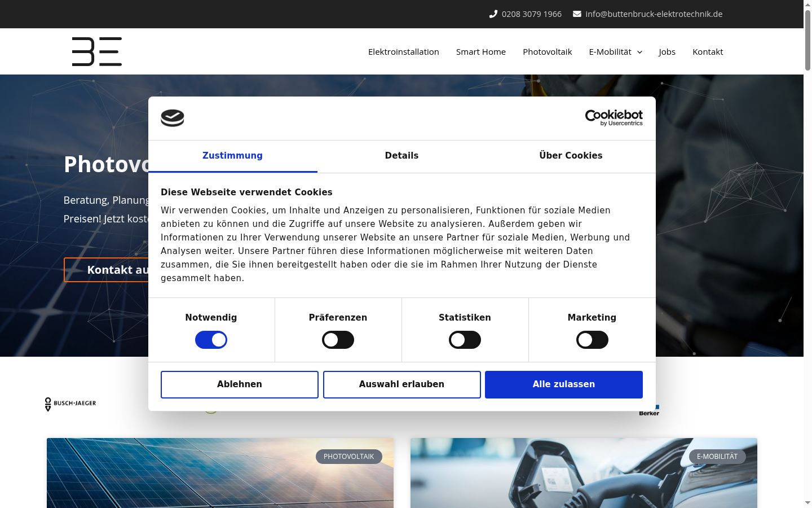The width and height of the screenshot is (812, 508).
Task: Open the Über Cookies tab
Action: coord(571,156)
